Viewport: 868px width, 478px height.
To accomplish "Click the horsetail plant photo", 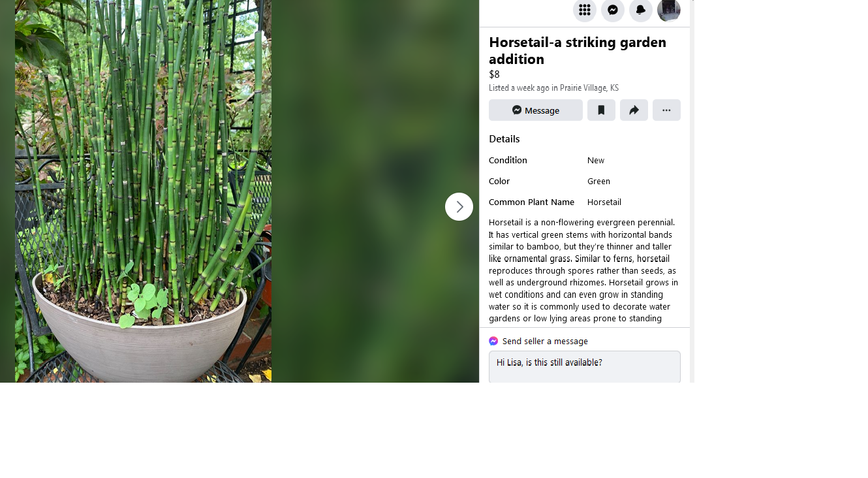I will coord(143,191).
